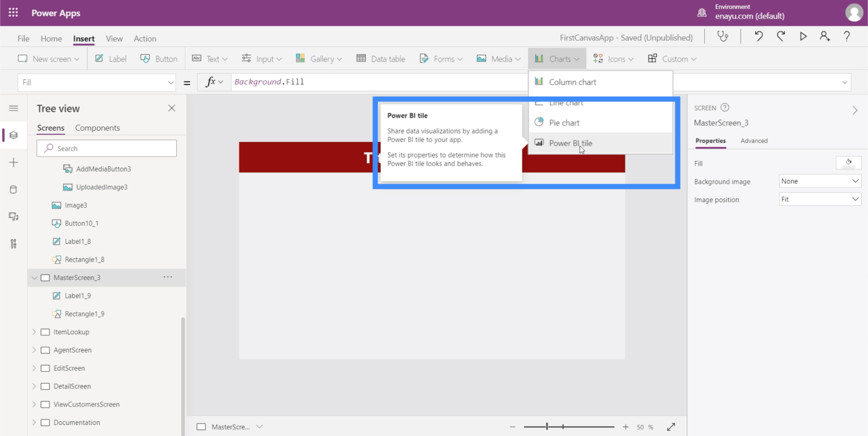
Task: Switch to the Components tab
Action: (x=97, y=128)
